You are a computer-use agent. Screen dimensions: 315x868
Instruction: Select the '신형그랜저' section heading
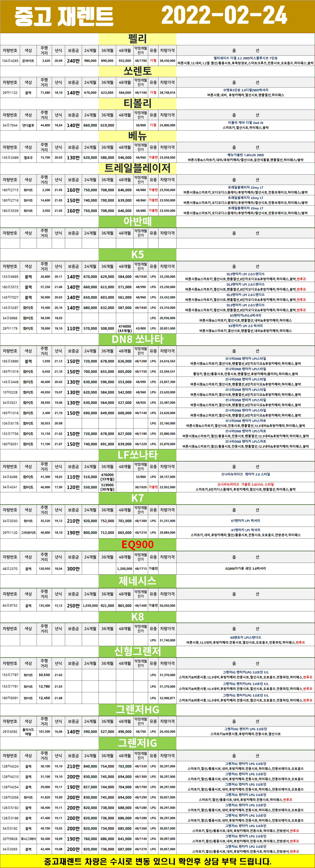(137, 651)
